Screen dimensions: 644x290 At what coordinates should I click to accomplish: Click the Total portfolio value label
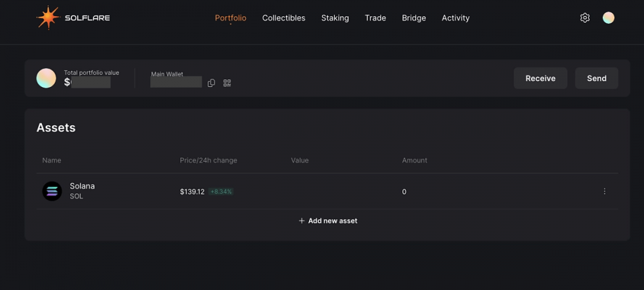tap(91, 73)
